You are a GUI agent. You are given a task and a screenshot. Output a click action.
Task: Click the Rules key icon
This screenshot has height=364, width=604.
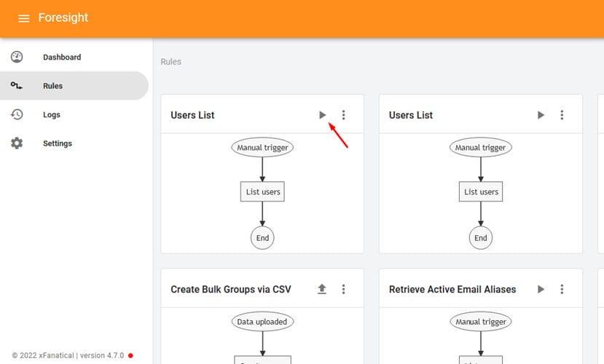(x=16, y=85)
